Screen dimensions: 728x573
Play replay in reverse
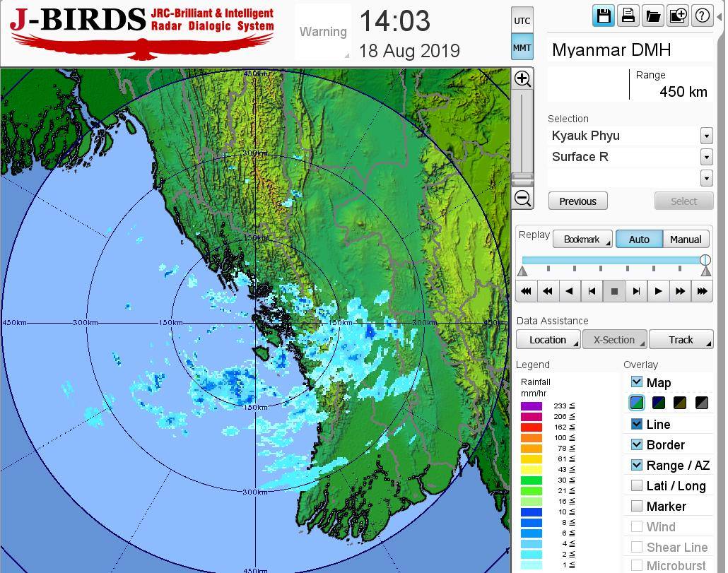[x=570, y=291]
